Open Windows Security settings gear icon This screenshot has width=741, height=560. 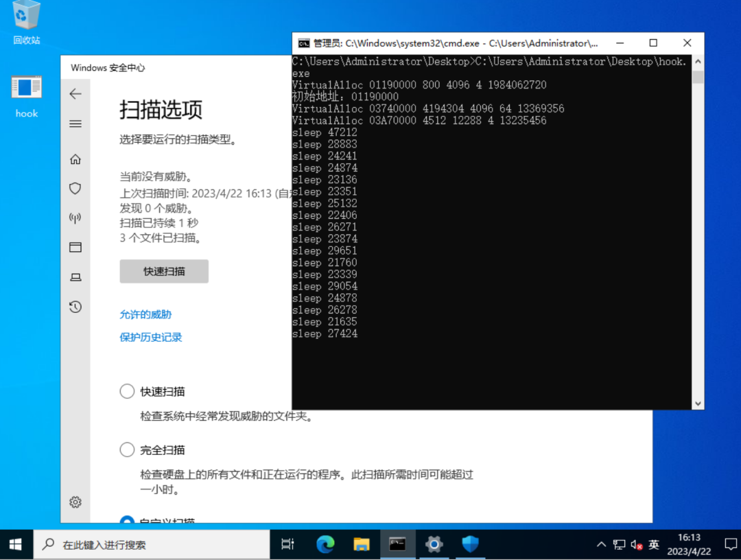click(x=75, y=502)
